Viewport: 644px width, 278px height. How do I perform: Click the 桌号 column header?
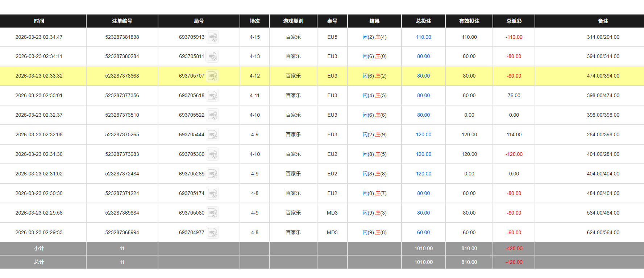[332, 21]
